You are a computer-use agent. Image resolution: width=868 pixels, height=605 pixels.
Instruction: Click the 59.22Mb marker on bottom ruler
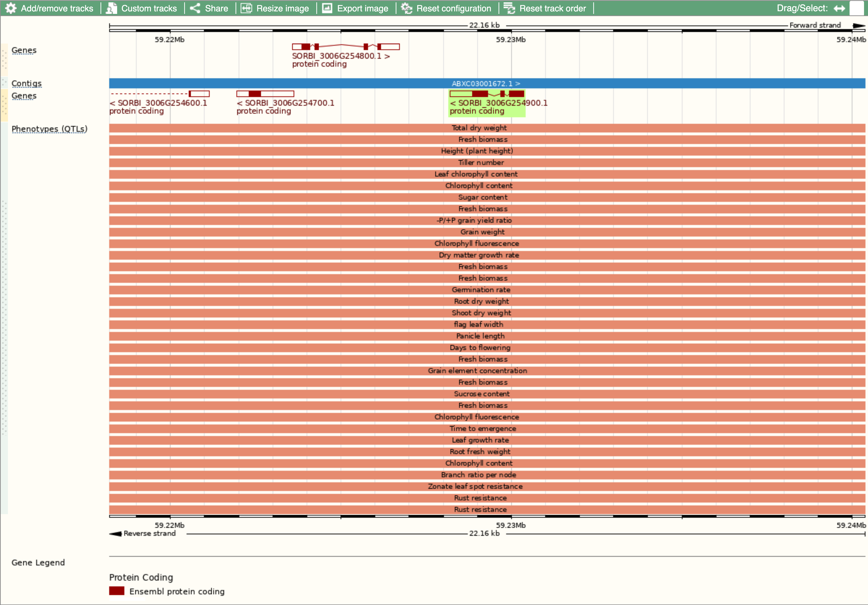pos(169,525)
